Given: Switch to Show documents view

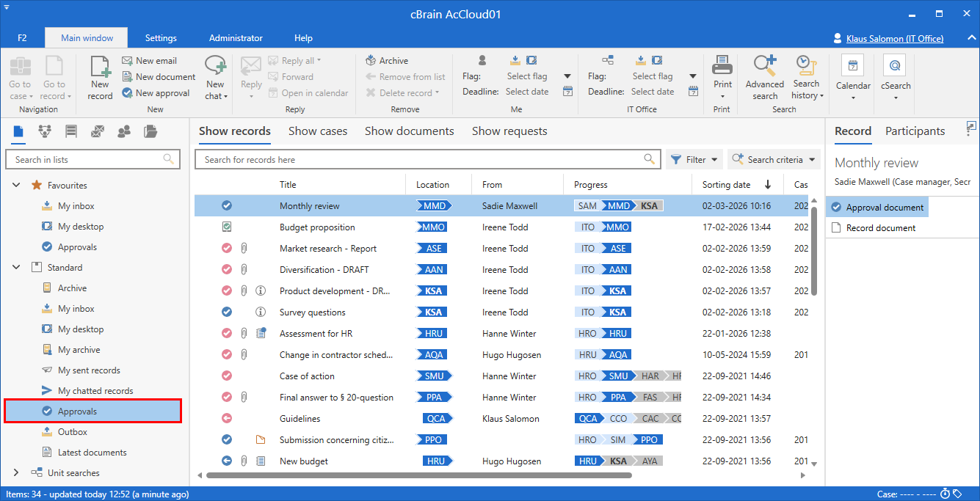Looking at the screenshot, I should click(x=409, y=131).
